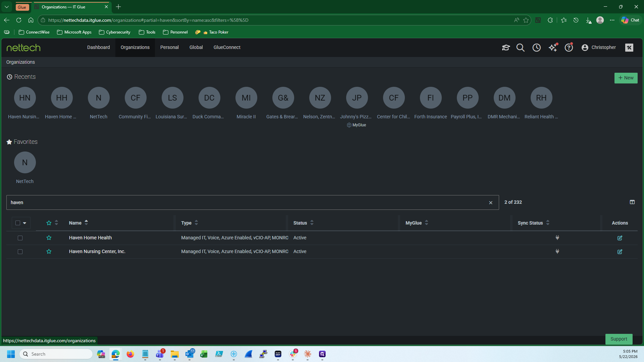
Task: Click the Windows taskbar Search box
Action: [56, 354]
